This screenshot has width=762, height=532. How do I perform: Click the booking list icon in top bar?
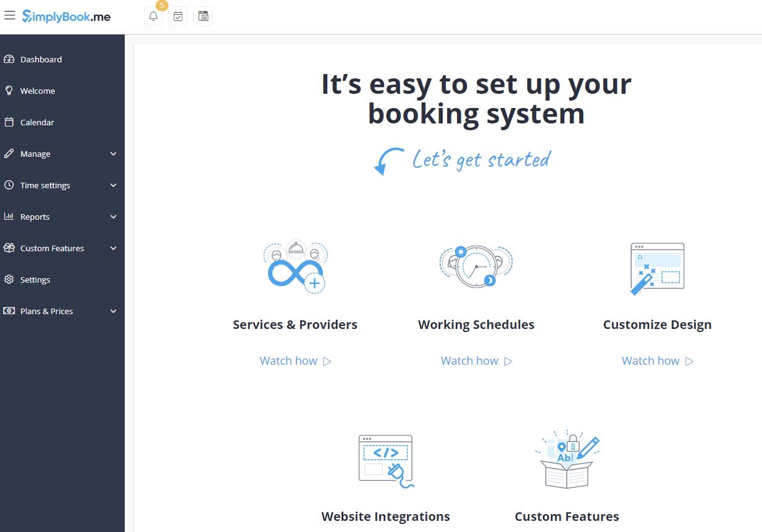click(203, 17)
